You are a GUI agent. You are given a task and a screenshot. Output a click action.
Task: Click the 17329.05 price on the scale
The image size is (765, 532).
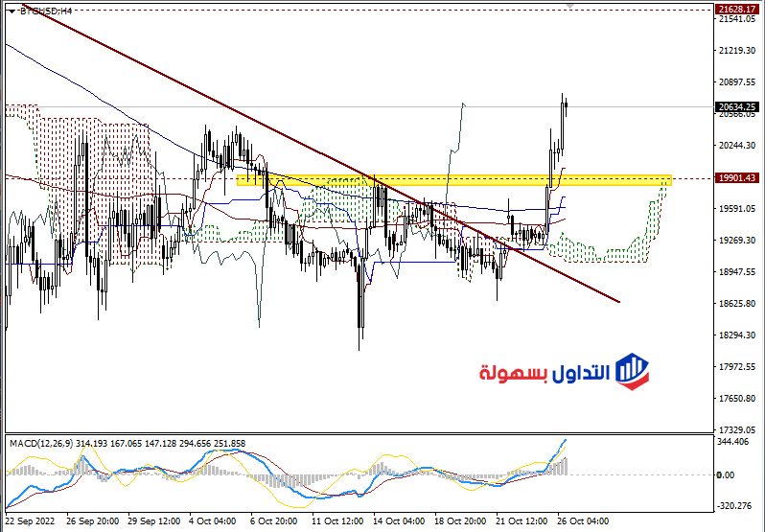pyautogui.click(x=736, y=429)
